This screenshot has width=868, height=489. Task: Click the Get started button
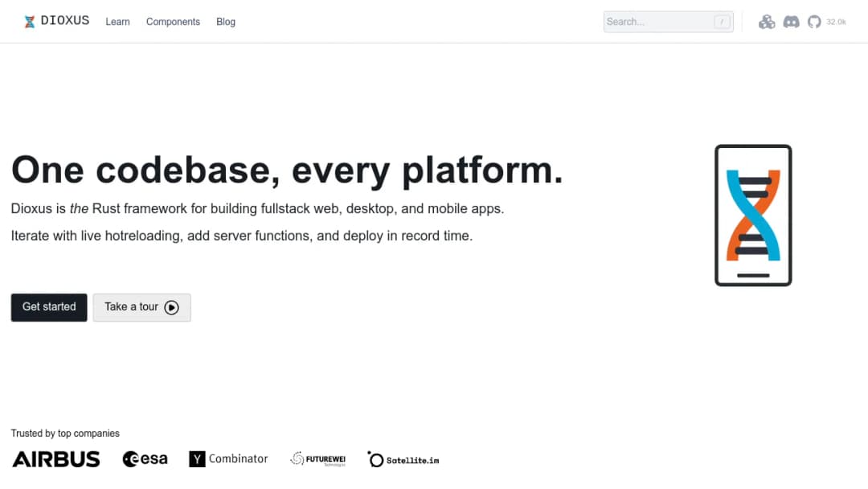click(49, 307)
